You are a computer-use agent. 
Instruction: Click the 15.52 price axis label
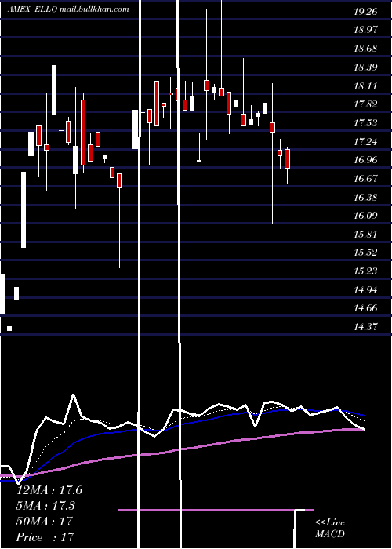pyautogui.click(x=365, y=253)
